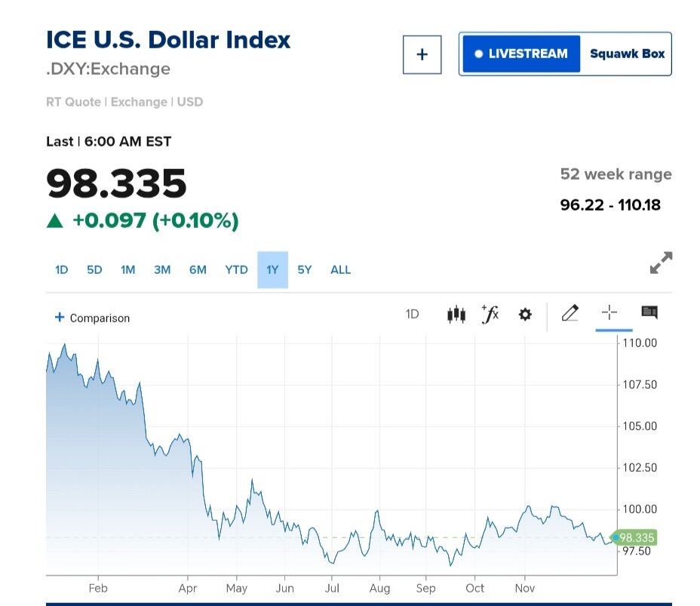Expand the chart to fullscreen
The width and height of the screenshot is (700, 606).
pos(661,263)
